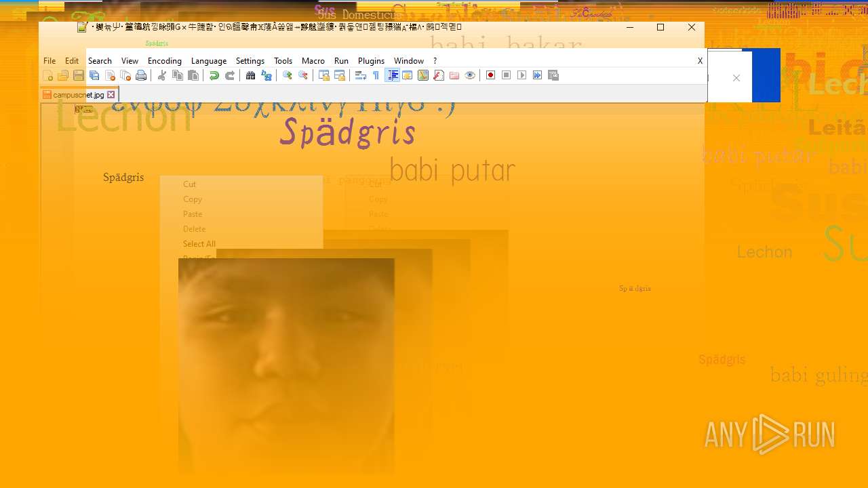Open the Language menu

coord(209,61)
